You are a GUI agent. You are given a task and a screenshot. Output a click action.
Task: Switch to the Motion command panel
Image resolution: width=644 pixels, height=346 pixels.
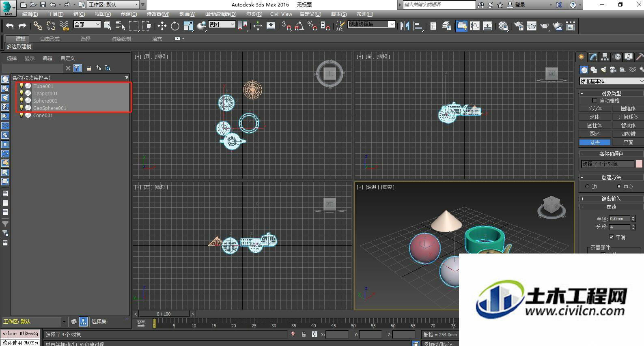click(617, 57)
